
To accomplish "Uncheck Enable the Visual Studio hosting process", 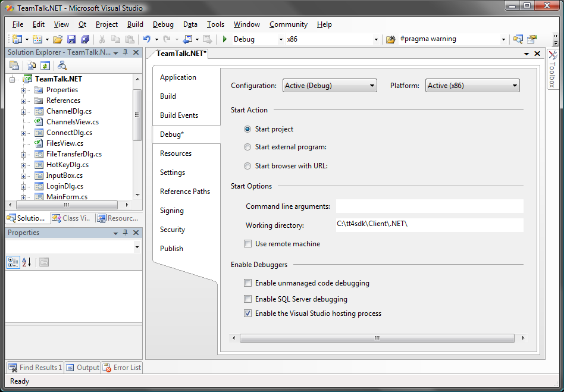I will [247, 313].
